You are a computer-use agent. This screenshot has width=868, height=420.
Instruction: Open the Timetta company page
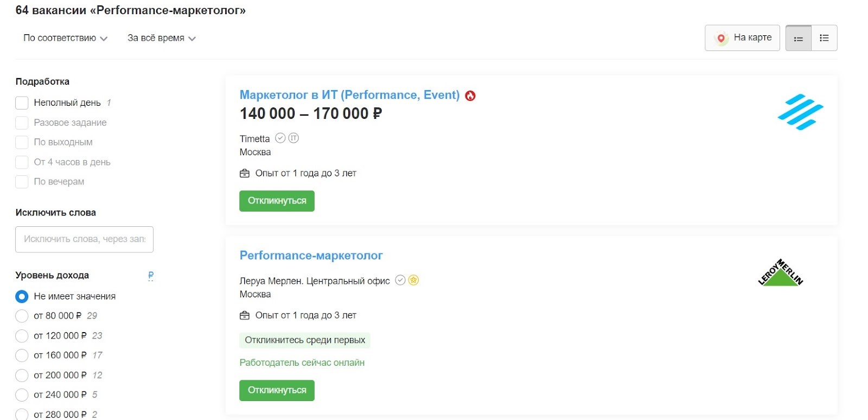[x=254, y=139]
